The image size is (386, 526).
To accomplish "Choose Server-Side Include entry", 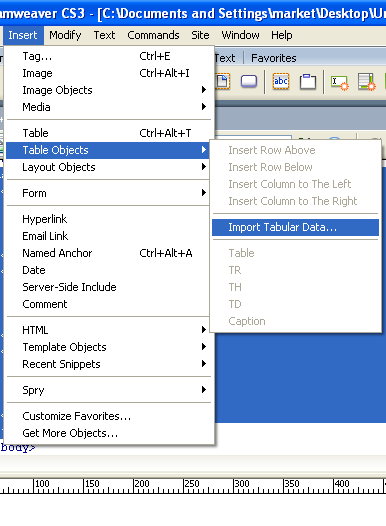I will tap(108, 287).
